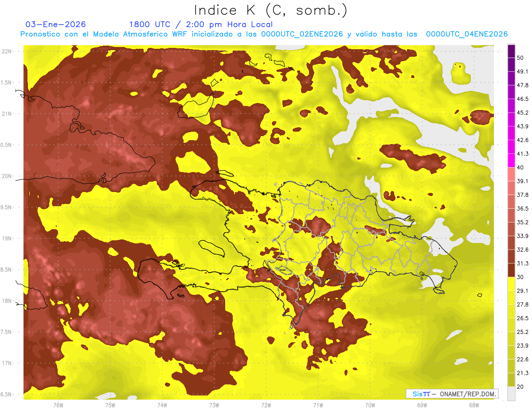Click the longitude axis label "70W"
This screenshot has height=411, width=532.
[x=370, y=405]
